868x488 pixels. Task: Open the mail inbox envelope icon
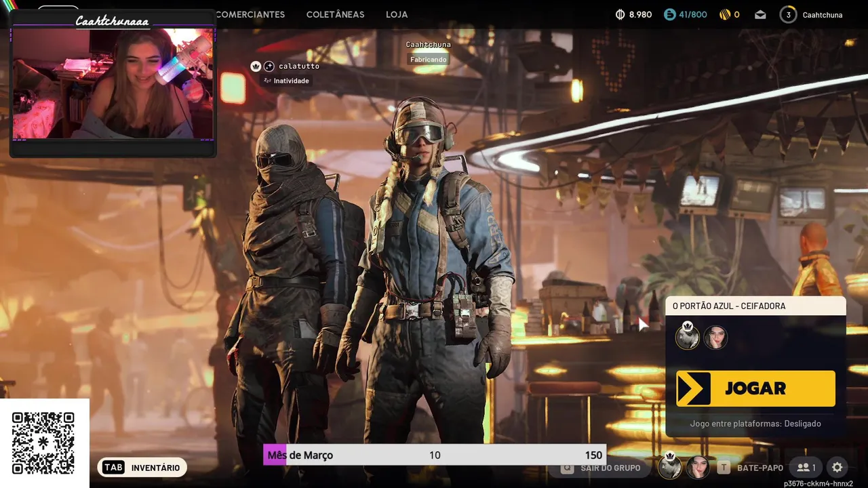click(x=760, y=14)
